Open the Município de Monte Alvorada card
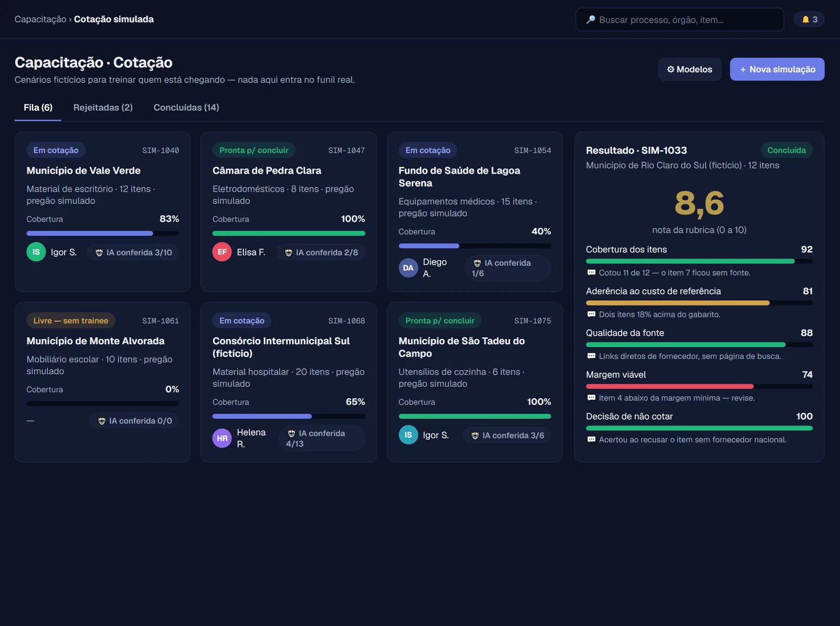 point(103,382)
